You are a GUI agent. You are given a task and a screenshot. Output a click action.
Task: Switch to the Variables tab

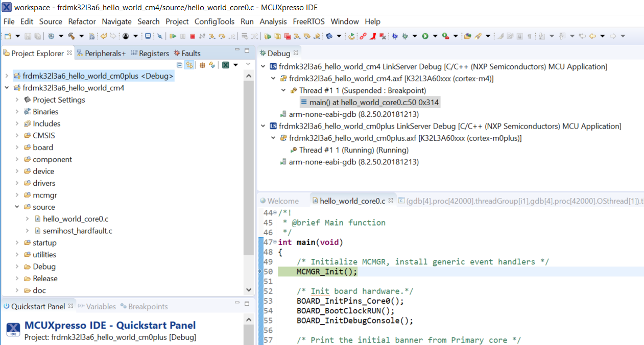click(97, 306)
